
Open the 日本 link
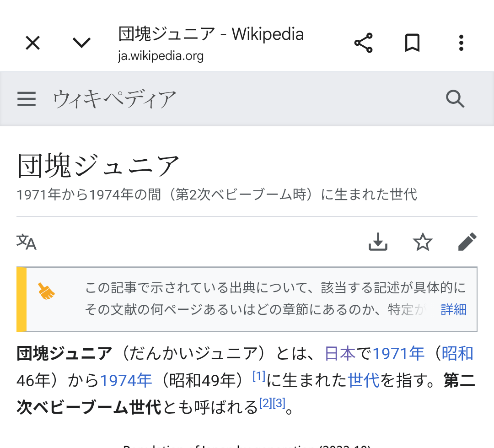[x=340, y=354]
